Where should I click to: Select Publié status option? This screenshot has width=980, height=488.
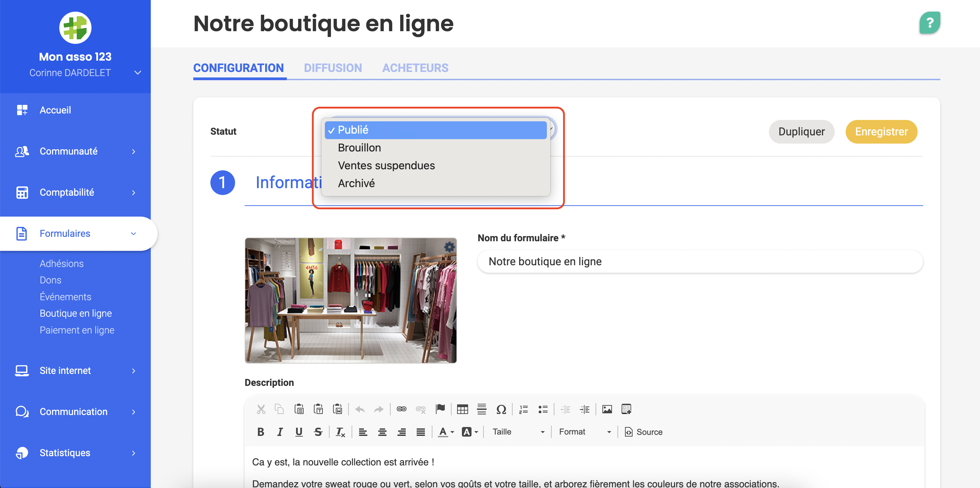click(436, 130)
